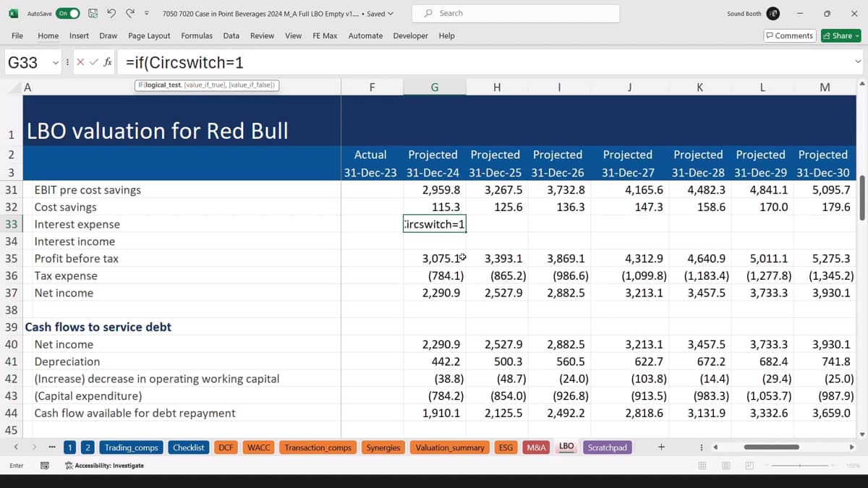Go to the ESG sheet tab

click(x=506, y=448)
